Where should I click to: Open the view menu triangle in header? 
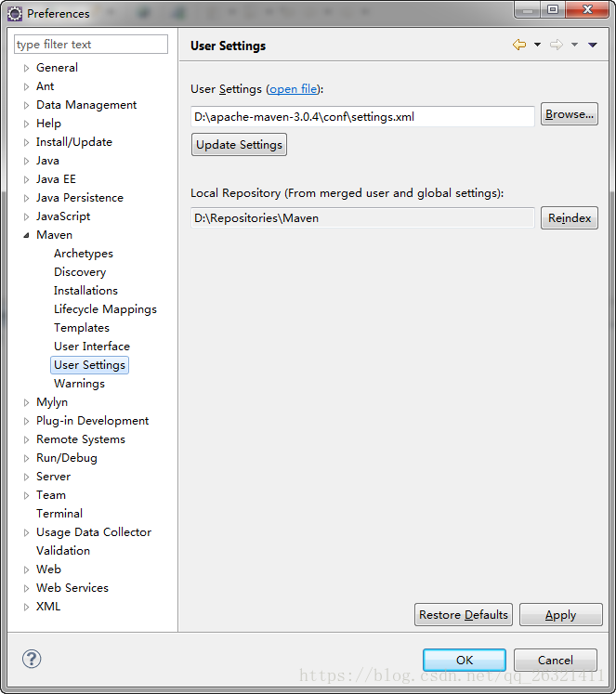point(593,45)
